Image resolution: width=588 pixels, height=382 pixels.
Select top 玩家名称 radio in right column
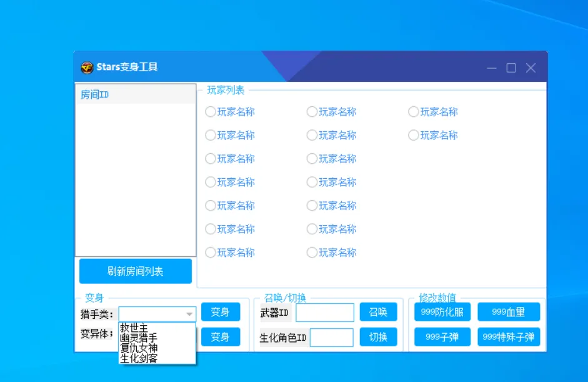click(x=413, y=112)
